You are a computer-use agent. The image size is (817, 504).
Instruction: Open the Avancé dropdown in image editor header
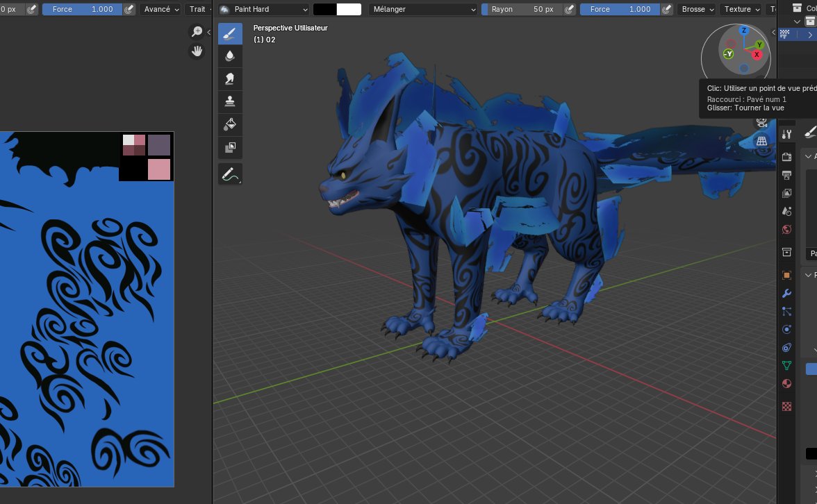coord(160,10)
